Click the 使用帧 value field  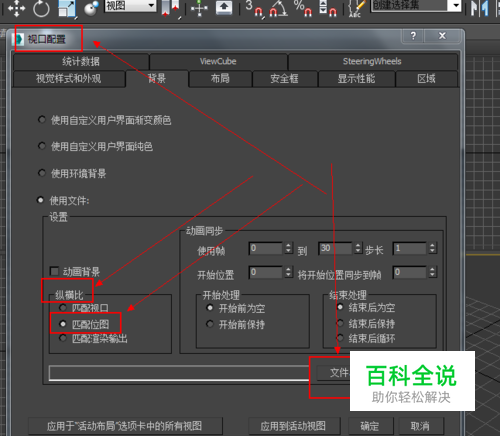[266, 248]
